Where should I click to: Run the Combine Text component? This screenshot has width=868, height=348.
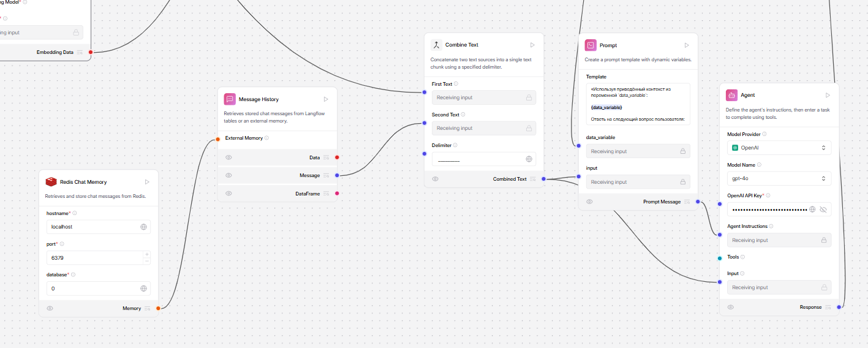[532, 45]
